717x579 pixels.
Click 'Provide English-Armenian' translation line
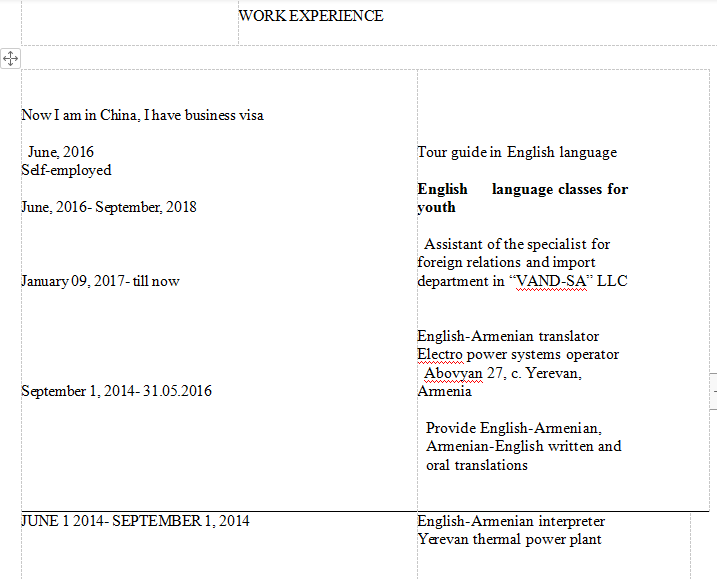(514, 428)
